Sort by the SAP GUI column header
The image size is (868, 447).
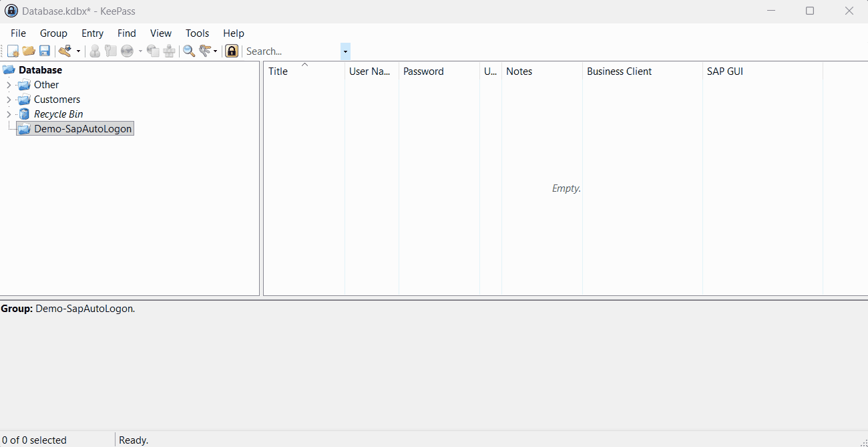coord(763,71)
